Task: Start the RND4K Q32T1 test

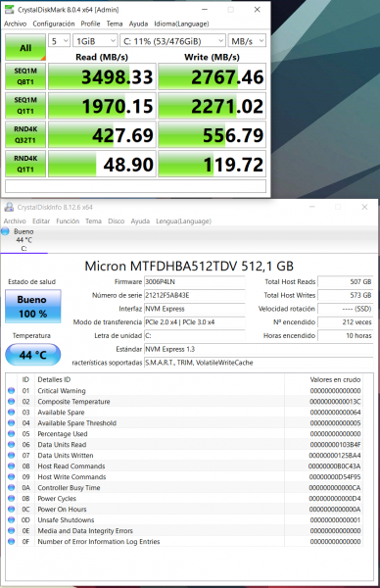Action: pos(25,134)
